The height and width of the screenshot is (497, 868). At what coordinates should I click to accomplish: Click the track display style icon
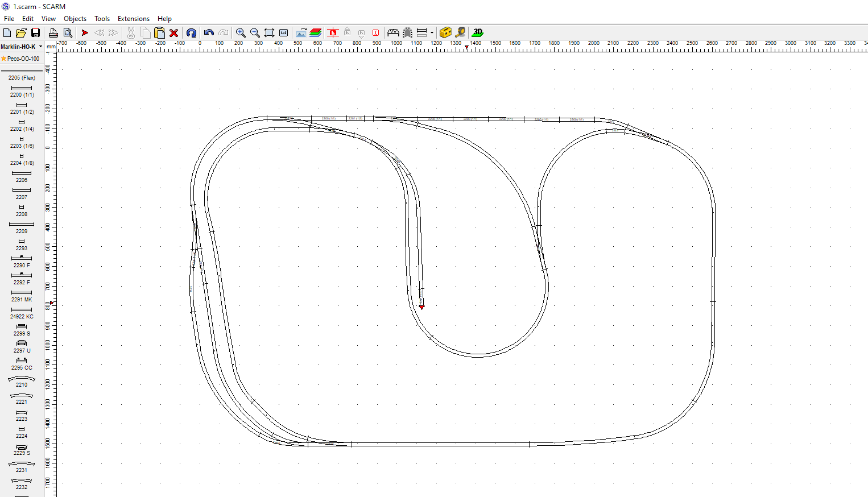tap(421, 33)
